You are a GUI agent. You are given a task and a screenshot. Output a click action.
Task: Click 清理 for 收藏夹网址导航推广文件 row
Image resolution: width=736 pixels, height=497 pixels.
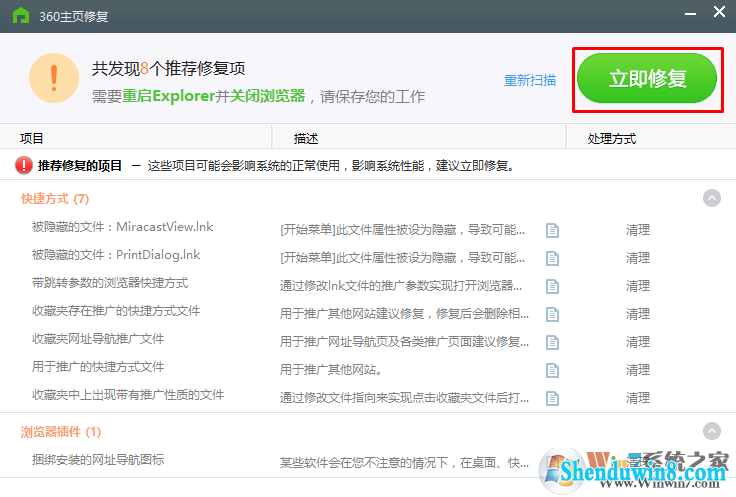[x=638, y=342]
